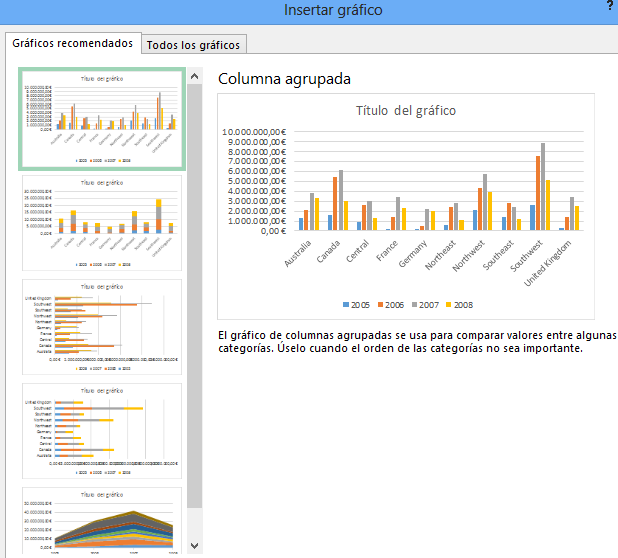This screenshot has height=558, width=618.
Task: Click the 2005 blue legend marker
Action: pos(345,305)
